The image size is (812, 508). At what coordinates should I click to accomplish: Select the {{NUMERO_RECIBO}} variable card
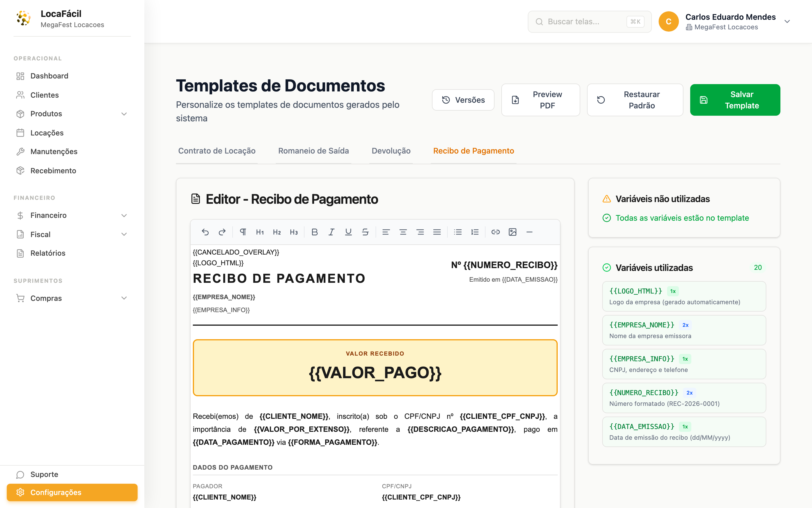(x=684, y=398)
